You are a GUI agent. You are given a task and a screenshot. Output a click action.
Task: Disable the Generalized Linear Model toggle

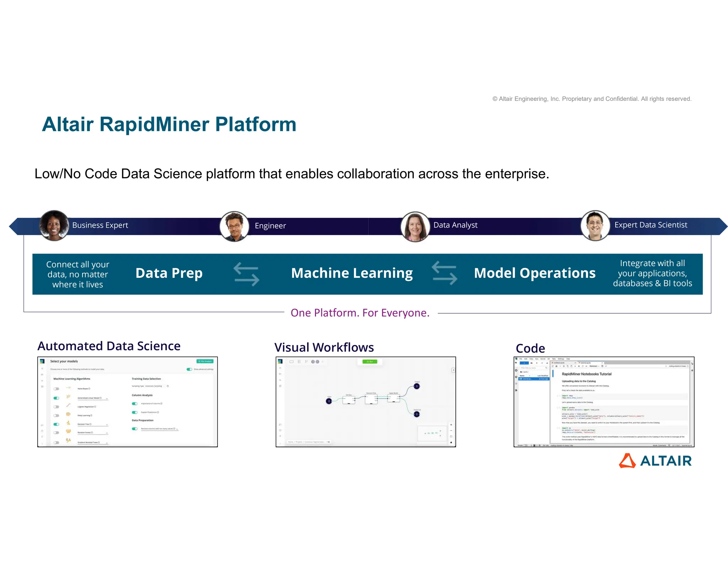pos(56,398)
